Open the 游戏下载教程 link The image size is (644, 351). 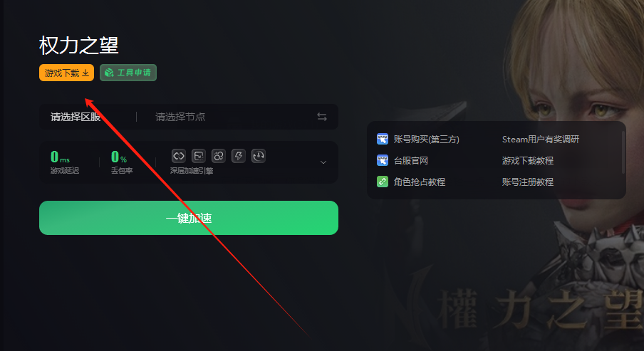tap(528, 160)
